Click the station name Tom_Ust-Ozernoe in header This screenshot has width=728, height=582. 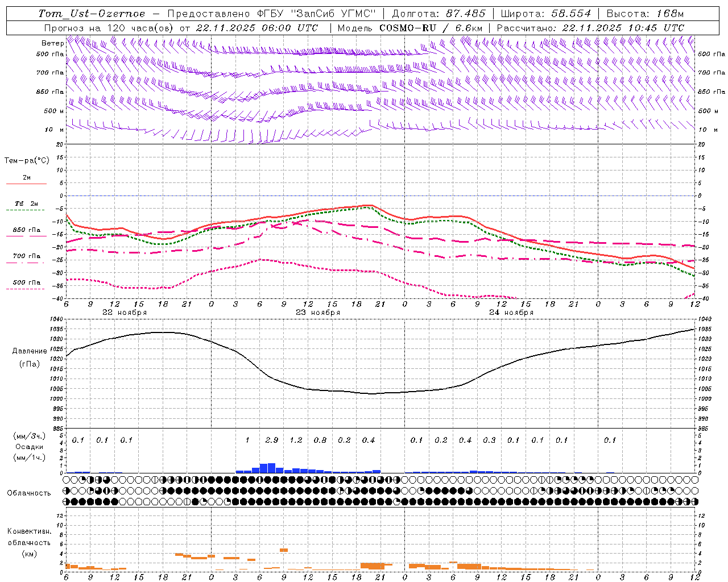(92, 14)
